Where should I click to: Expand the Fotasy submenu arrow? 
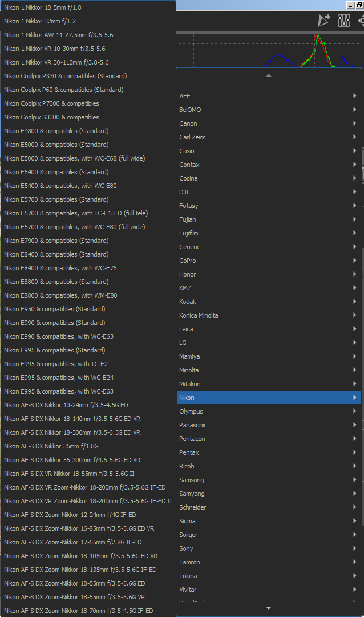click(x=354, y=206)
